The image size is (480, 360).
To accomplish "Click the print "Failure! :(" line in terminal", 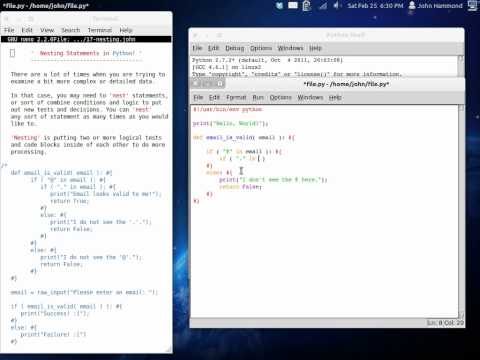I will [53, 334].
